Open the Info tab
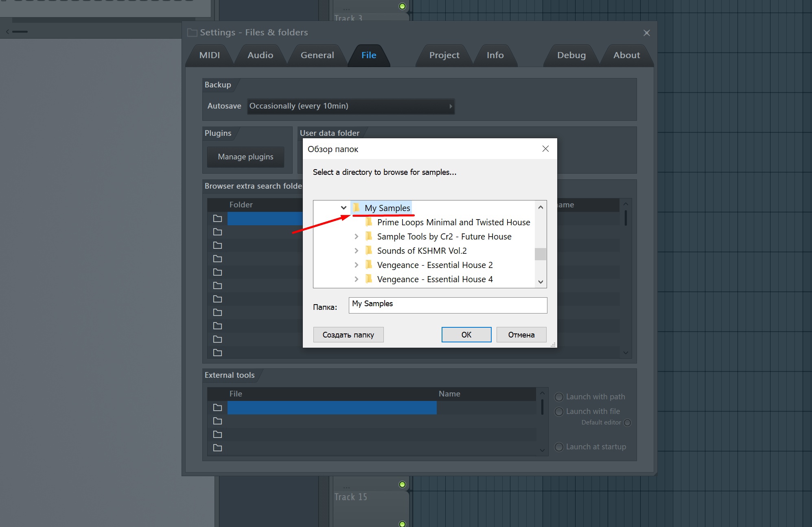Screen dimensions: 812x527 click(x=495, y=55)
